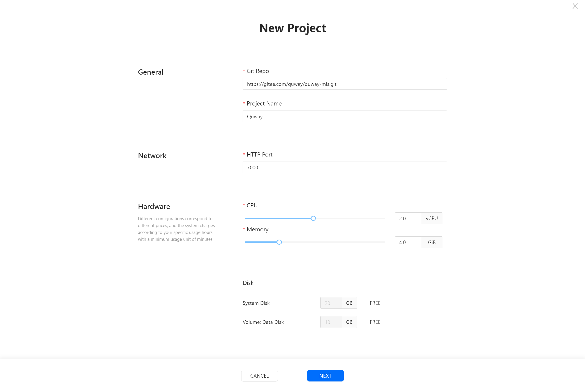Select the Hardware section label

click(154, 206)
